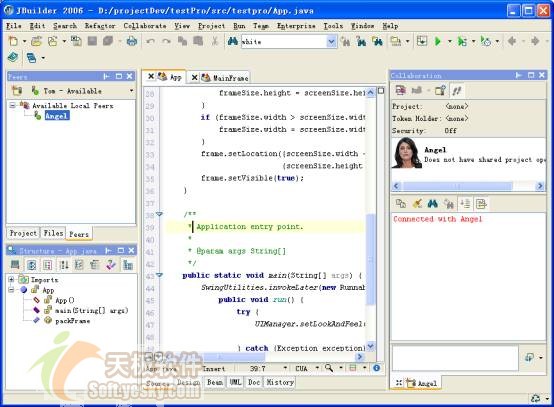Select peer Angel in the Peers tree

pos(57,116)
